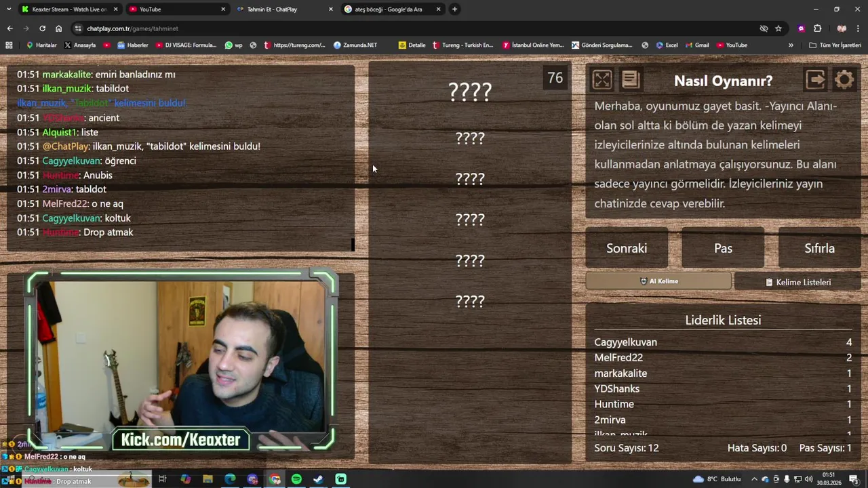This screenshot has width=868, height=488.
Task: Open the site information icon in address bar
Action: pyautogui.click(x=79, y=28)
